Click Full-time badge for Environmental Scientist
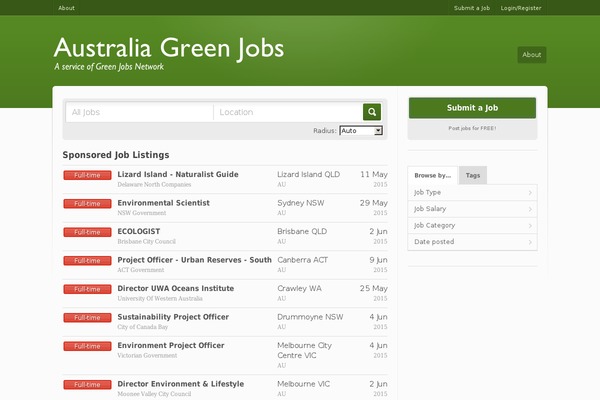This screenshot has height=400, width=600. pyautogui.click(x=87, y=204)
